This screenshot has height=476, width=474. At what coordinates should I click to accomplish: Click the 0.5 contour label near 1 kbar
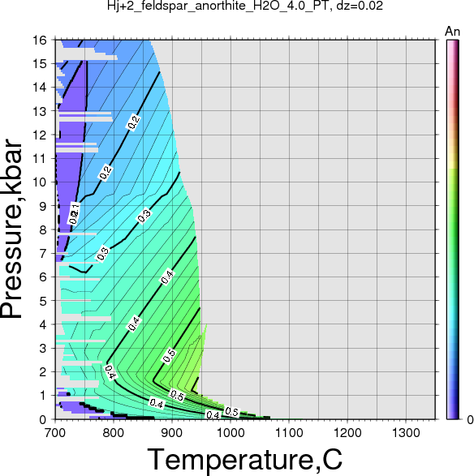(x=177, y=395)
